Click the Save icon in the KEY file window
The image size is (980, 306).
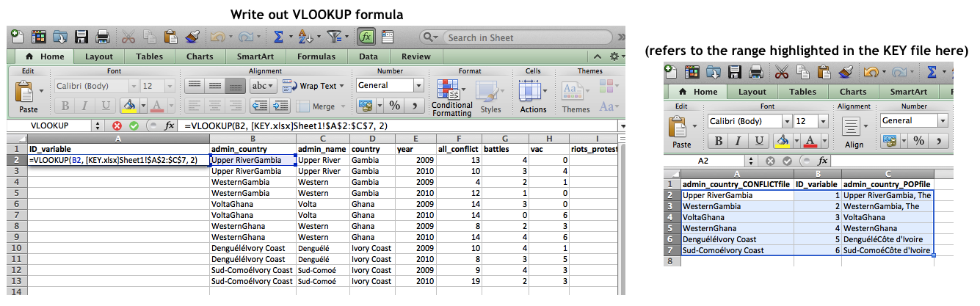tap(735, 72)
